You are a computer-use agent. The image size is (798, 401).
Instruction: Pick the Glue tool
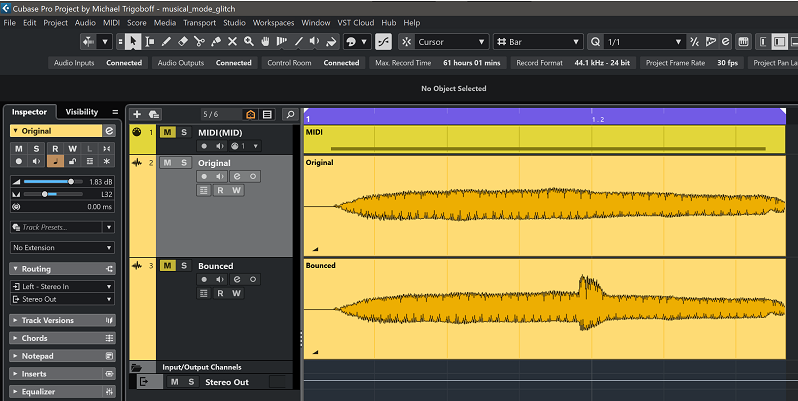click(x=216, y=42)
